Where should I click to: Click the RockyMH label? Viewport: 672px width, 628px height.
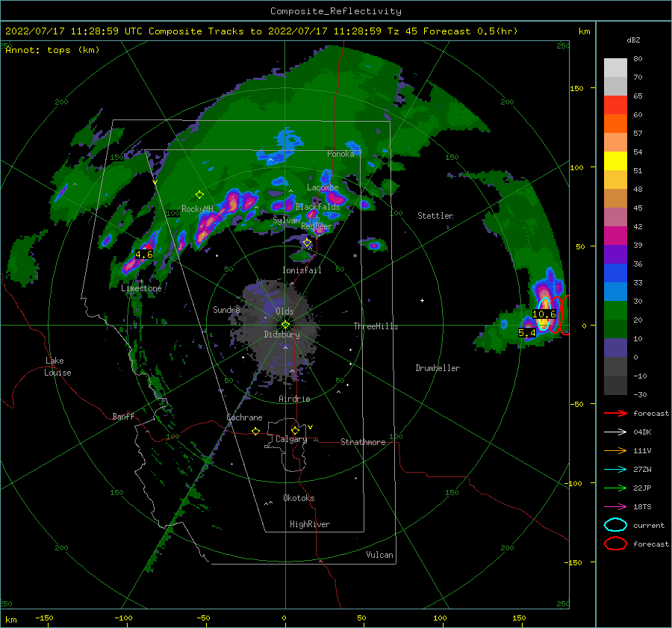197,209
